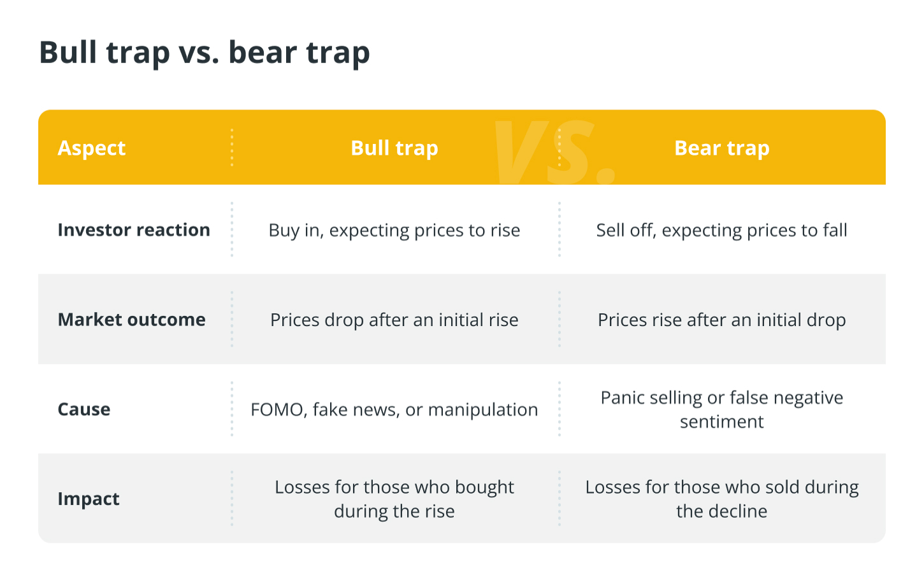Viewport: 924px width, 563px height.
Task: Click the "Bear trap" column header
Action: pos(721,148)
